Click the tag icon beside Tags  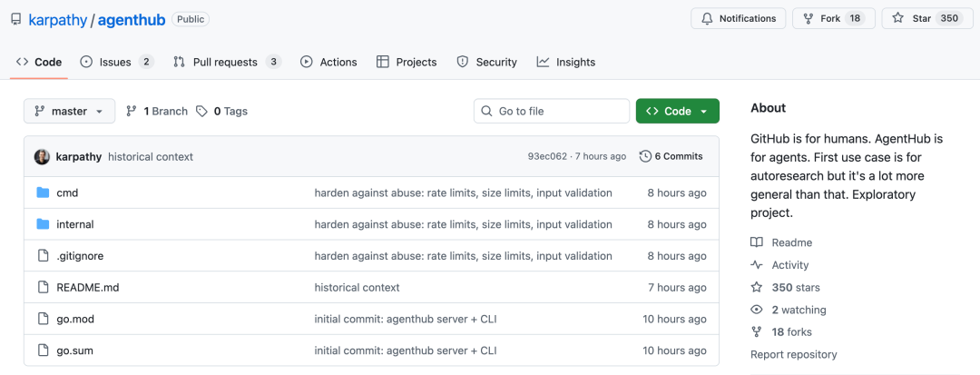coord(201,111)
